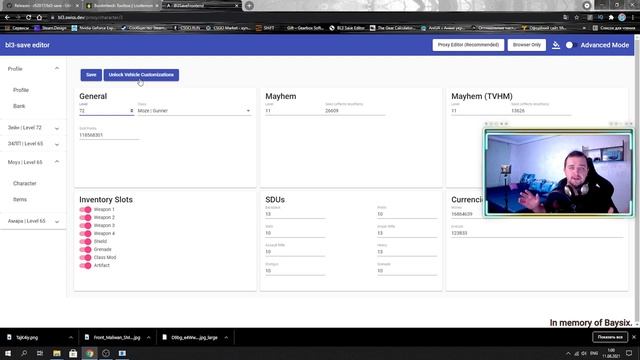Select Browser Only mode
Viewport: 640px width, 360px height.
click(x=527, y=45)
